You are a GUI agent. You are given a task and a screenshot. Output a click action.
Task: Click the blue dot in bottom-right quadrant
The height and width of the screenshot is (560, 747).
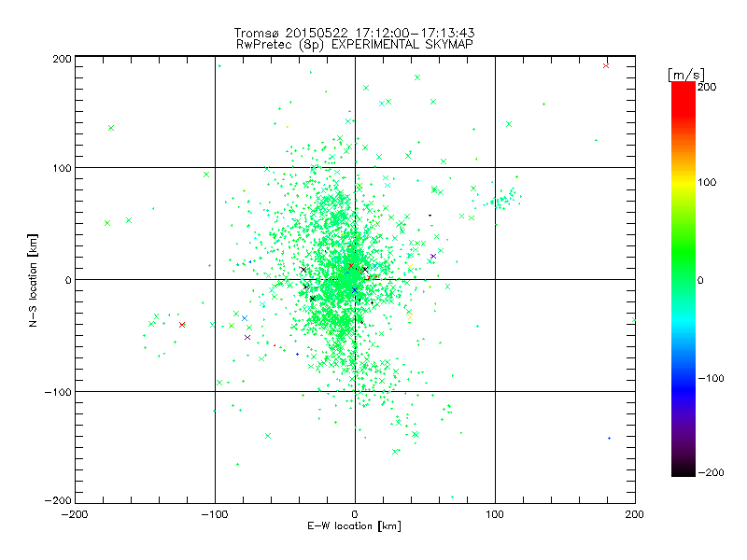click(610, 438)
